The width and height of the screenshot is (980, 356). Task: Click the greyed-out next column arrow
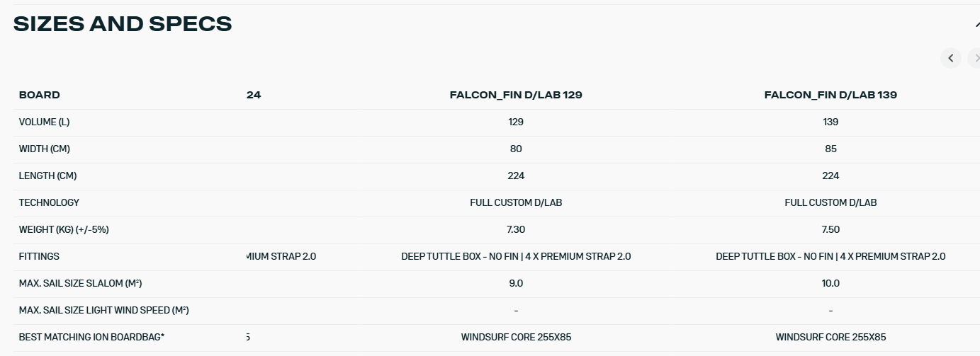click(975, 58)
